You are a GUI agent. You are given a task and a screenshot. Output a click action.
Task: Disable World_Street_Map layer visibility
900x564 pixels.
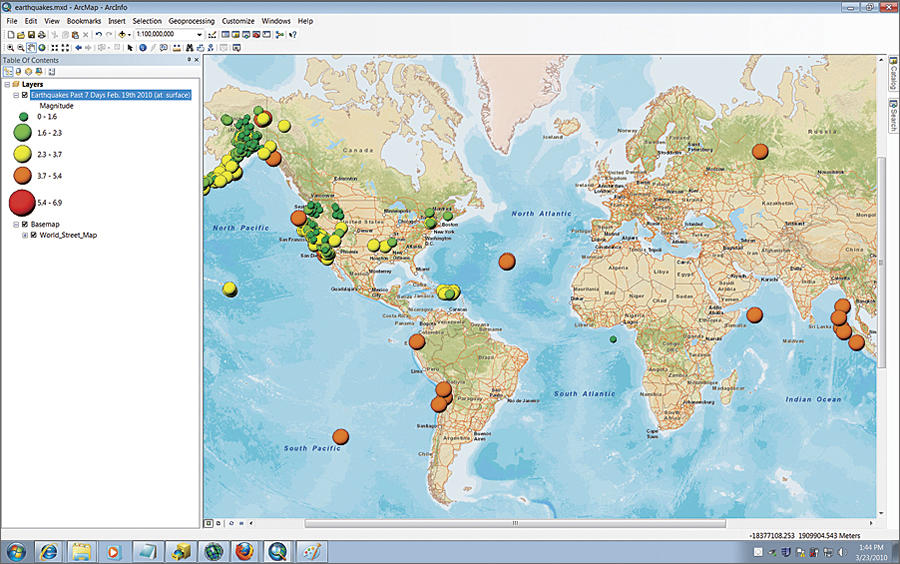(x=34, y=235)
